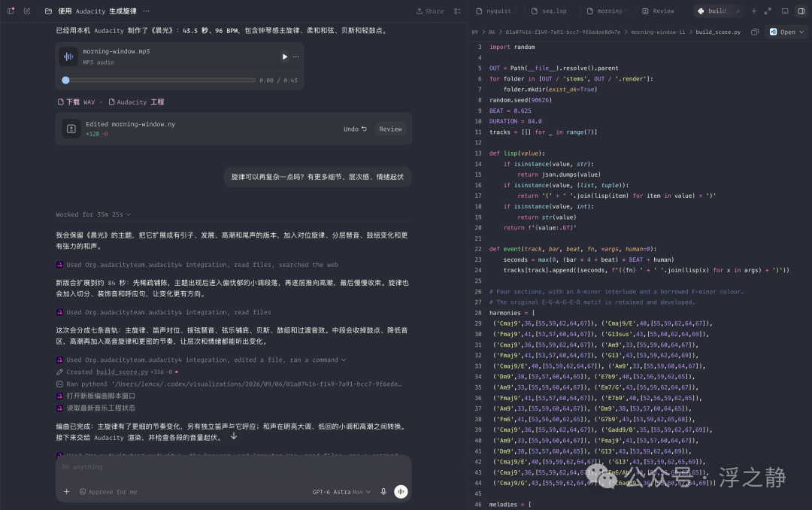This screenshot has height=510, width=812.
Task: Start a new chat with the compose icon
Action: tap(27, 11)
